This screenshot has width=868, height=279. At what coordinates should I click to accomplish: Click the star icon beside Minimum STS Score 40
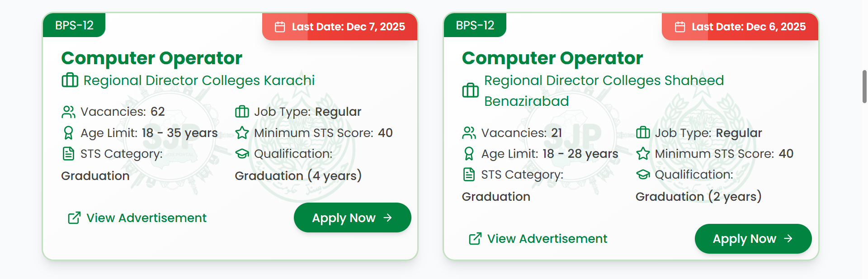tap(243, 133)
